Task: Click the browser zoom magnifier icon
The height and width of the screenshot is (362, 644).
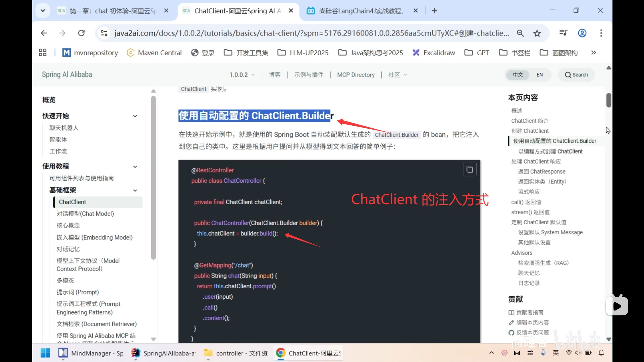Action: 520,33
